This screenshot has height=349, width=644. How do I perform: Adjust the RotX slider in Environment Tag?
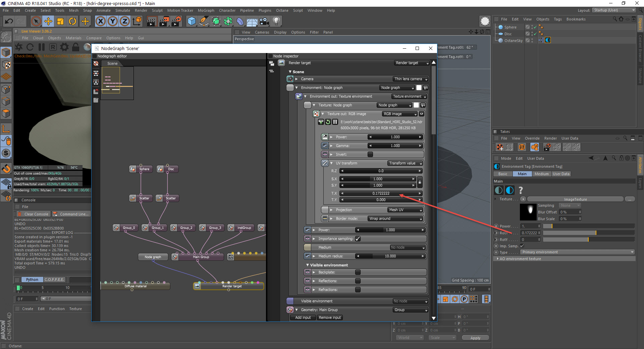(589, 233)
